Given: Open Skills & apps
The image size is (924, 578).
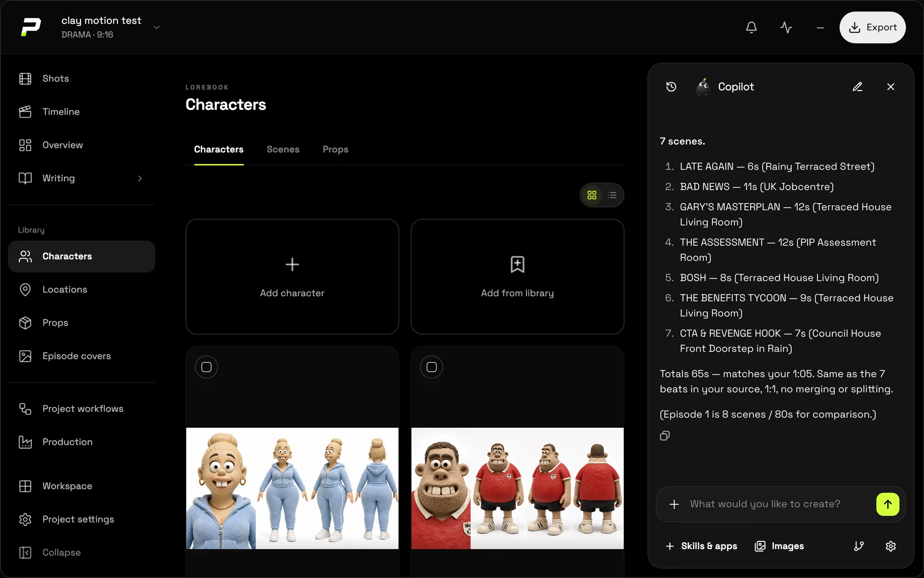Looking at the screenshot, I should tap(701, 546).
